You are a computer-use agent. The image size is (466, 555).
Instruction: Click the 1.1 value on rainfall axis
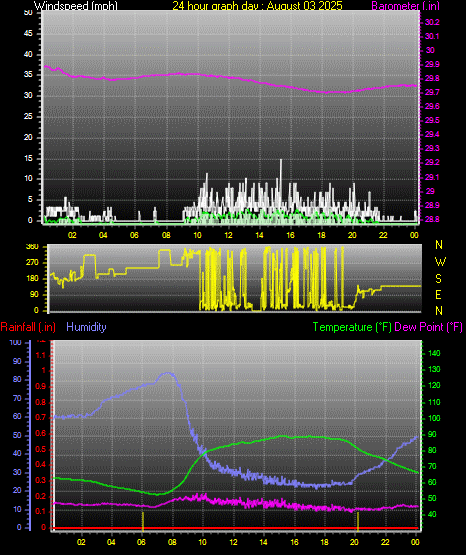tap(41, 355)
